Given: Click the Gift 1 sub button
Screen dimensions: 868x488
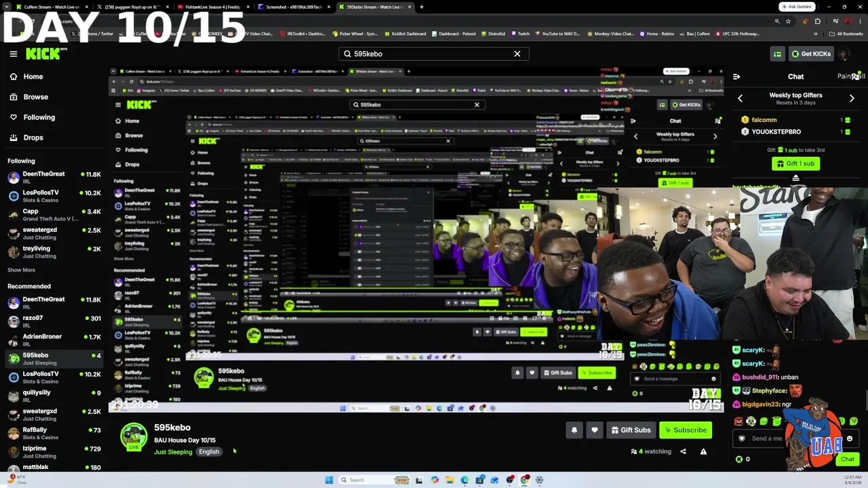Looking at the screenshot, I should (795, 163).
